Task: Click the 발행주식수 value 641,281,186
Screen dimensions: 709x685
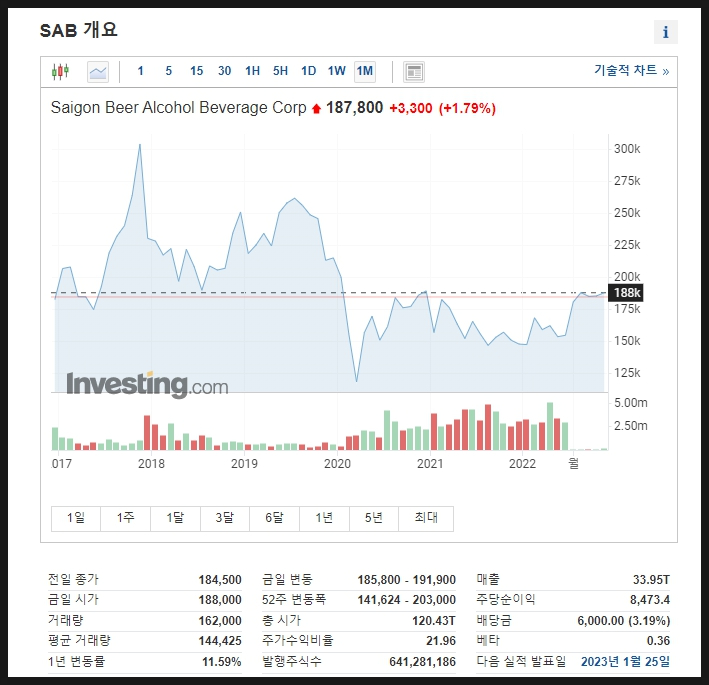Action: [x=422, y=661]
